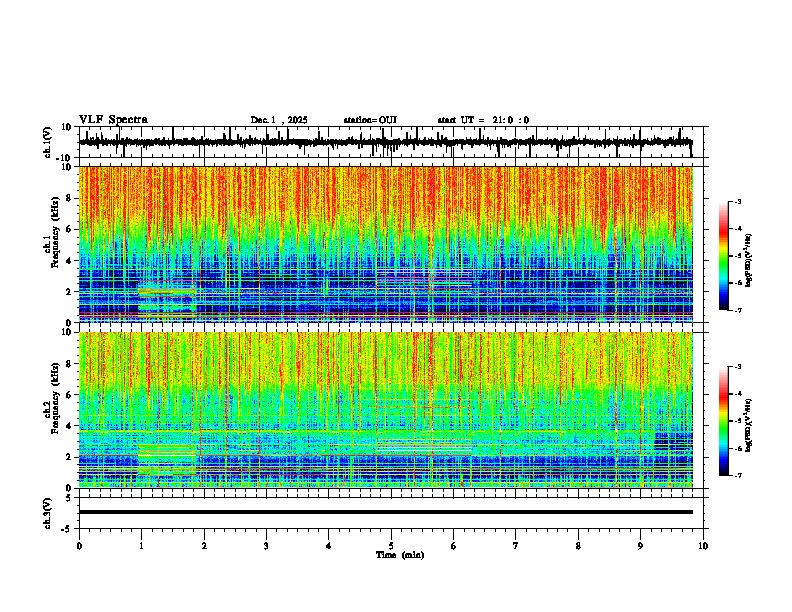Click the ch.2 frequency spectrogram panel
This screenshot has height=612, width=792.
point(386,410)
